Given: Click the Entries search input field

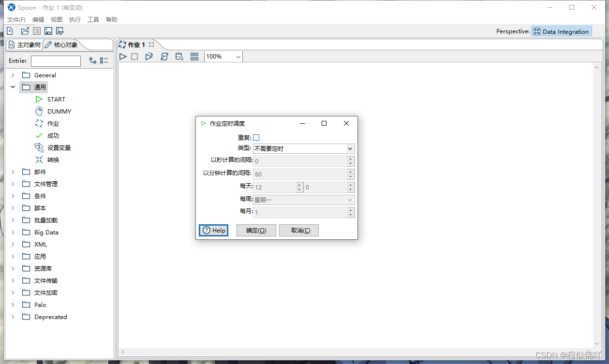Looking at the screenshot, I should click(x=56, y=61).
